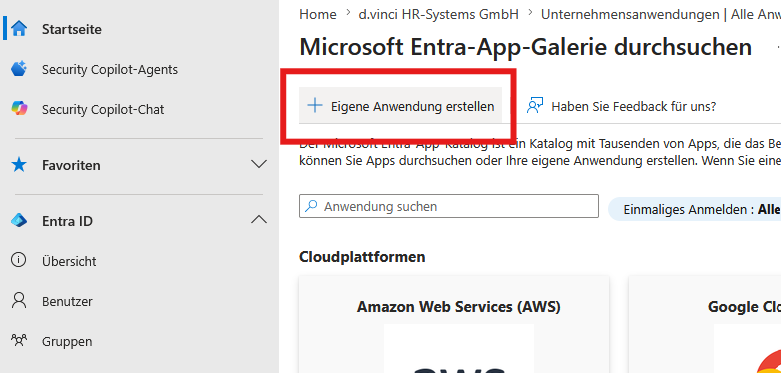Open Übersicht info icon
781x373 pixels.
tap(19, 260)
